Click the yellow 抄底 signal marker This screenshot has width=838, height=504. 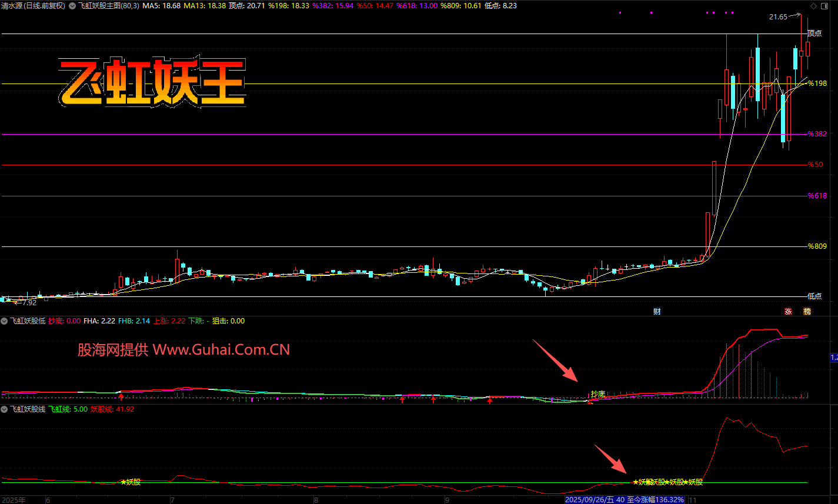597,394
